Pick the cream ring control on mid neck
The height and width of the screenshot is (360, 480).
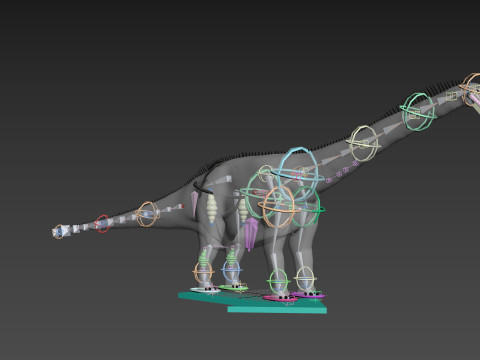[364, 144]
